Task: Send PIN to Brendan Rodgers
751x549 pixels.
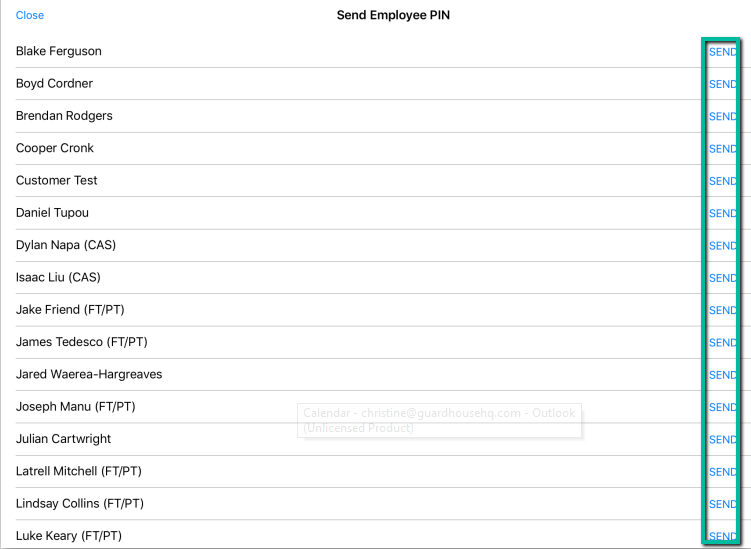Action: coord(723,116)
